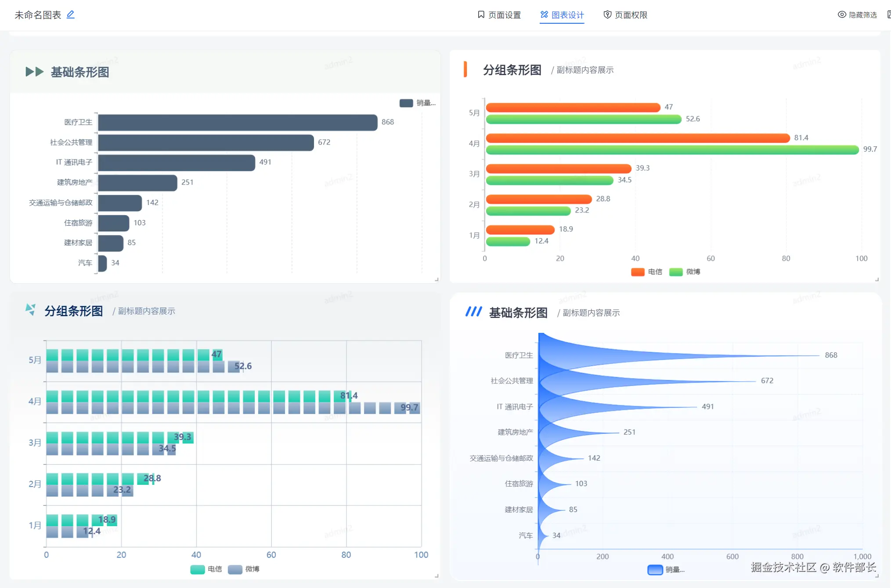The width and height of the screenshot is (891, 588).
Task: Select the 图表设计 tab label
Action: [x=567, y=15]
